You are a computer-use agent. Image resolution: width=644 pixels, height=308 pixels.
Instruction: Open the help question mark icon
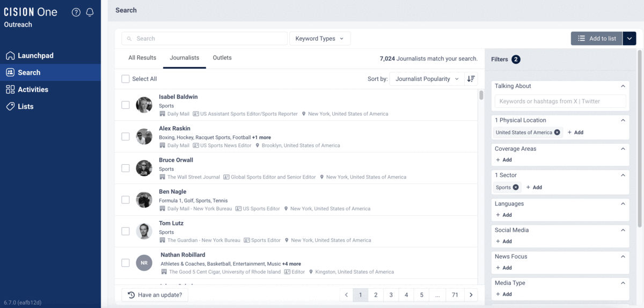[76, 12]
